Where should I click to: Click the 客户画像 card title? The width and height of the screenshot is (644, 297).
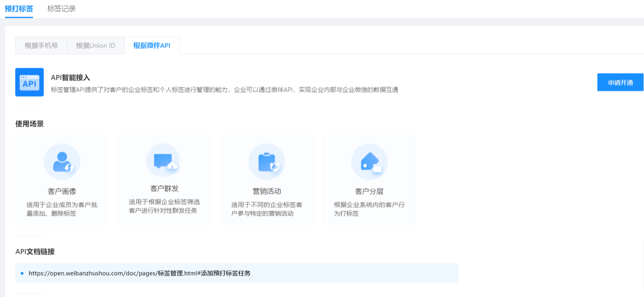tap(62, 191)
